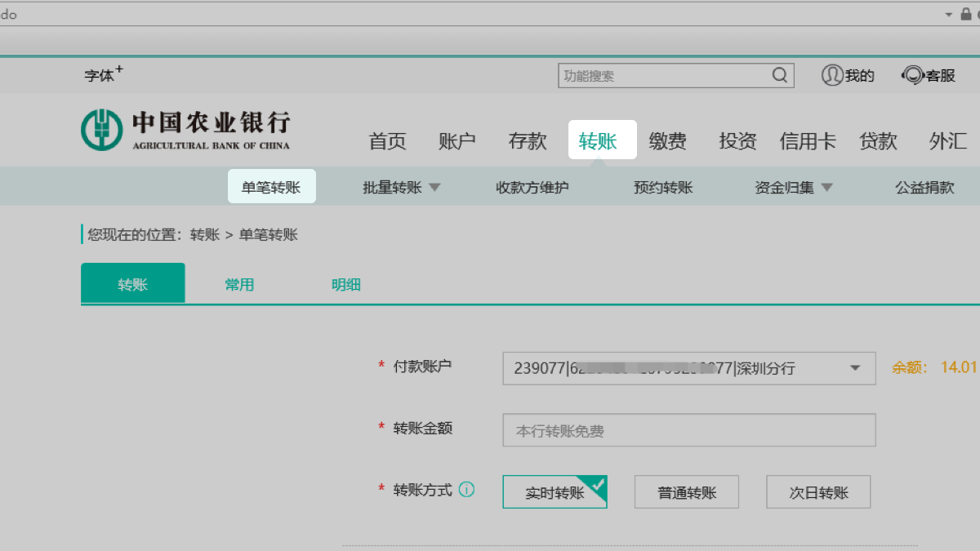Choose 次日转账 transfer method
Image resolution: width=980 pixels, height=551 pixels.
coord(817,492)
